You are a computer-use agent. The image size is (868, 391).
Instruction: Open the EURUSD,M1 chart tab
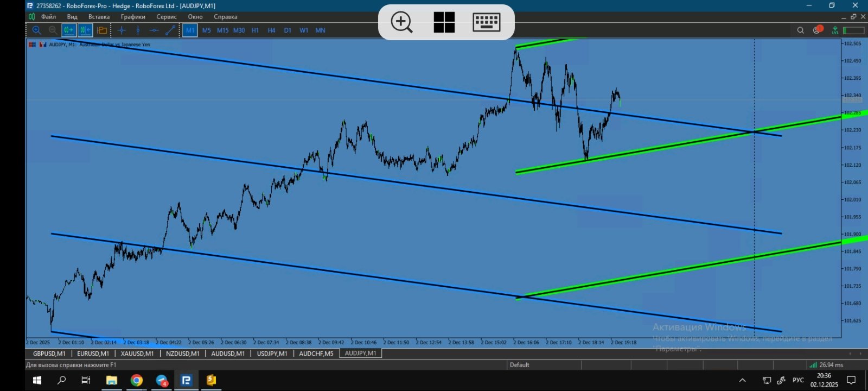[93, 354]
